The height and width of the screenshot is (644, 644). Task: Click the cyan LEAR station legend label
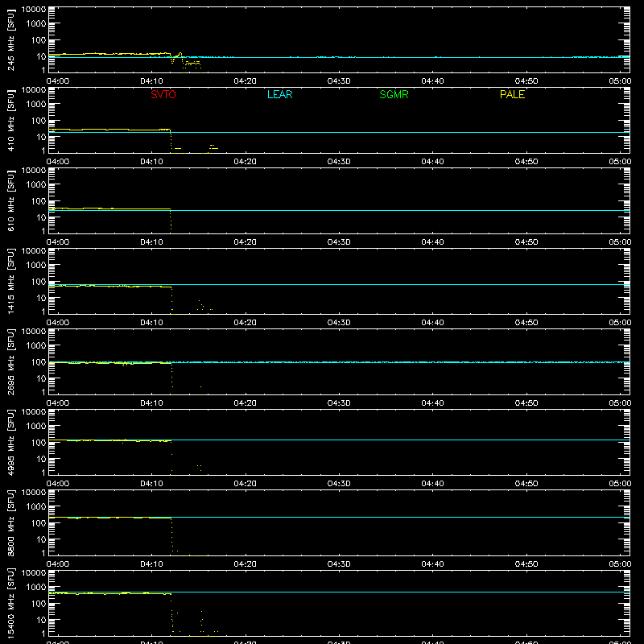click(x=279, y=94)
